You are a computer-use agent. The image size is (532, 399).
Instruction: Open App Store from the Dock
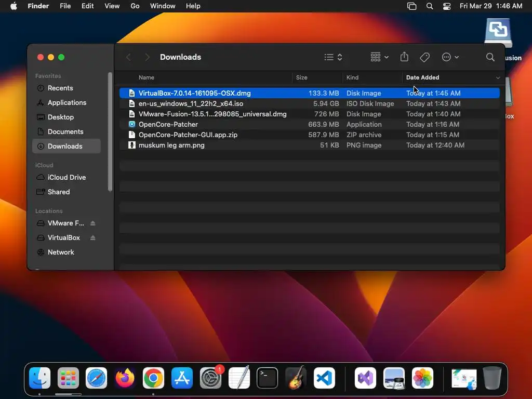pyautogui.click(x=182, y=378)
